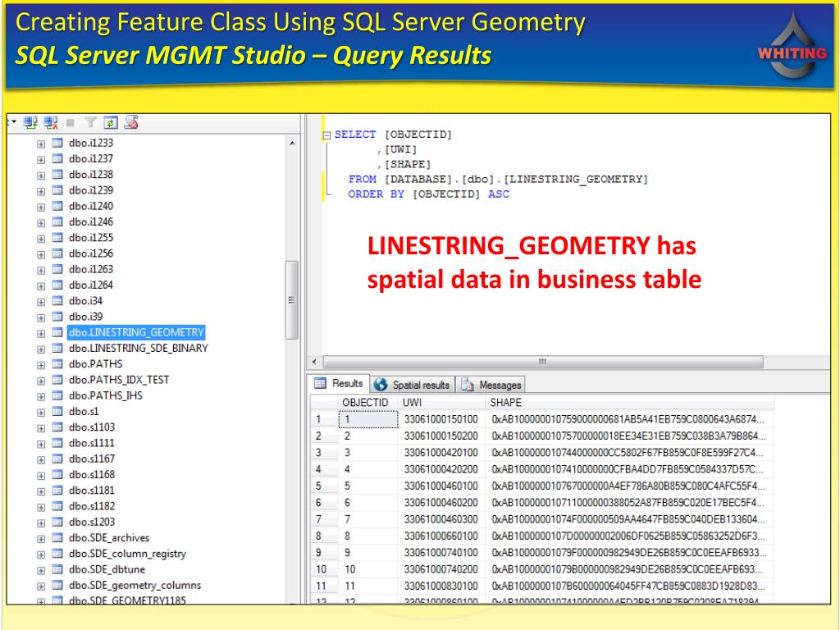840x630 pixels.
Task: Select dbo.LINESTRING_GEOMETRY in the tree
Action: [136, 333]
